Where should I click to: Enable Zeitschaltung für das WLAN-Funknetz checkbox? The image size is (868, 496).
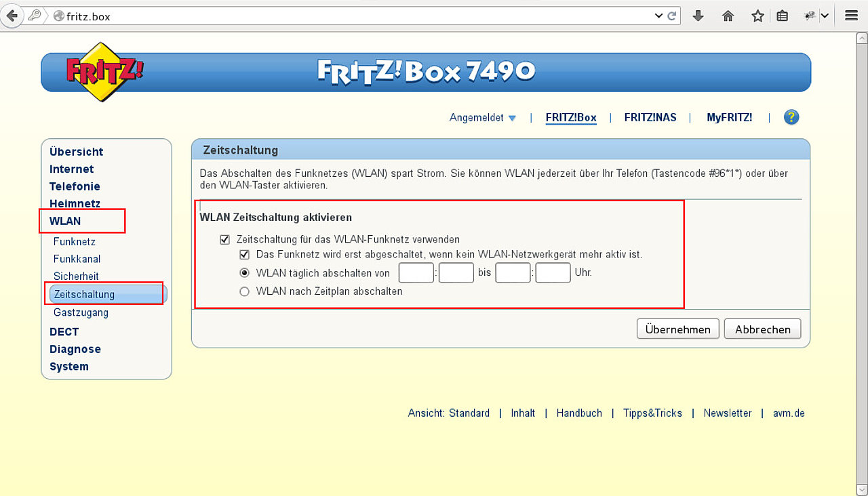tap(225, 239)
